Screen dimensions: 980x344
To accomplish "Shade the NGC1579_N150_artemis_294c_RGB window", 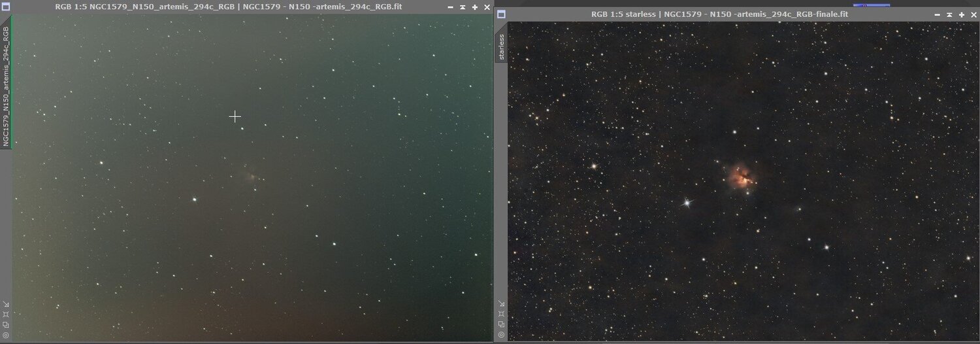I will point(463,7).
